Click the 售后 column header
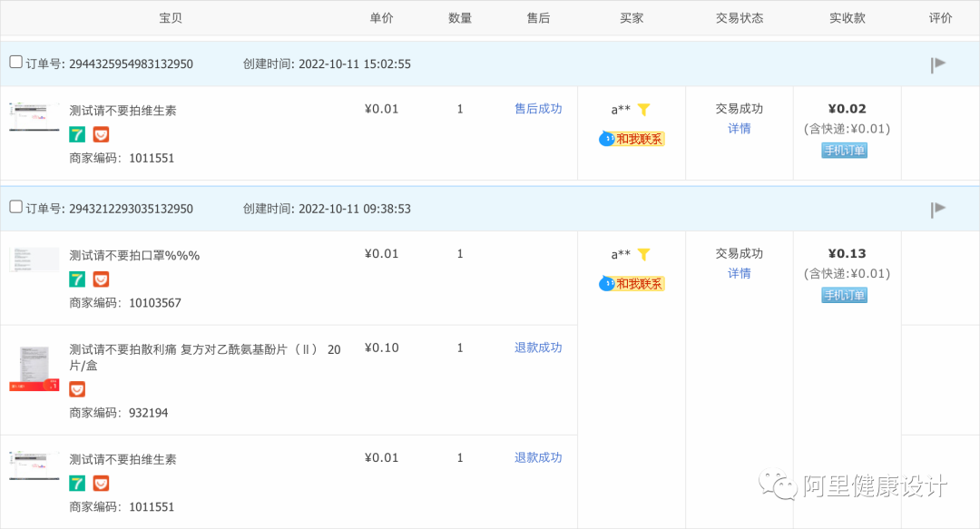 click(x=538, y=18)
